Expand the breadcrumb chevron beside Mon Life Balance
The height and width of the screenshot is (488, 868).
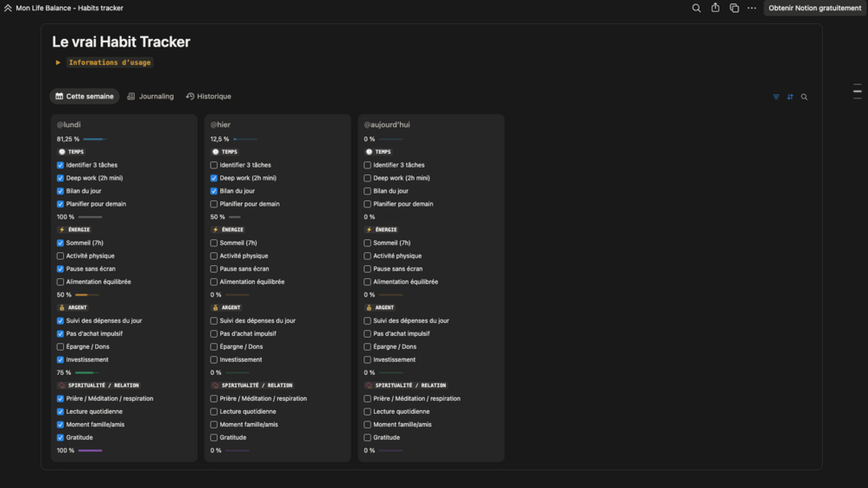coord(8,8)
